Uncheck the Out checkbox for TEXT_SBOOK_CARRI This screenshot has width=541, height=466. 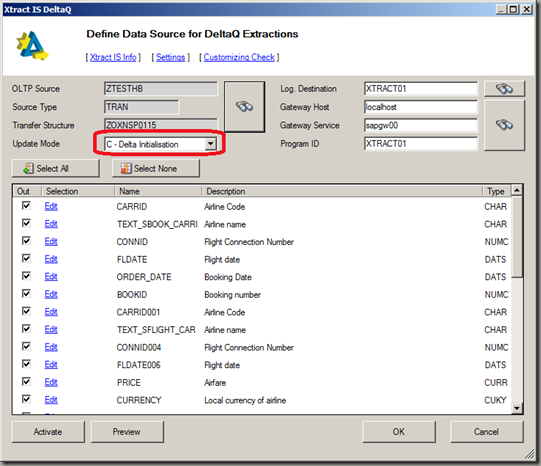[x=26, y=223]
